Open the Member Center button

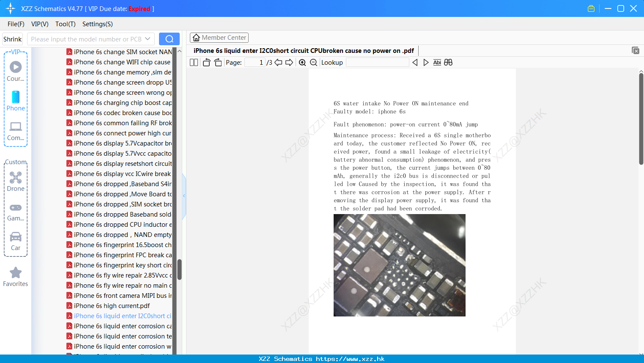tap(219, 38)
